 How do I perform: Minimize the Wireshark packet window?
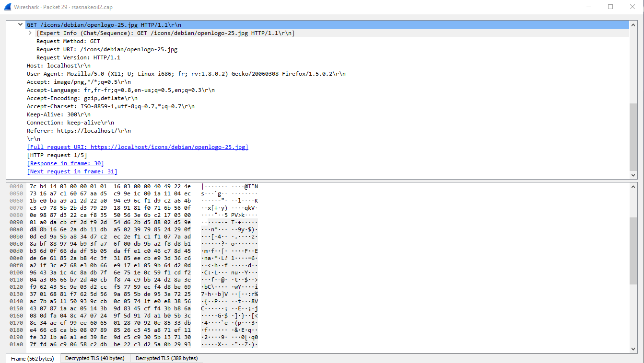point(588,7)
